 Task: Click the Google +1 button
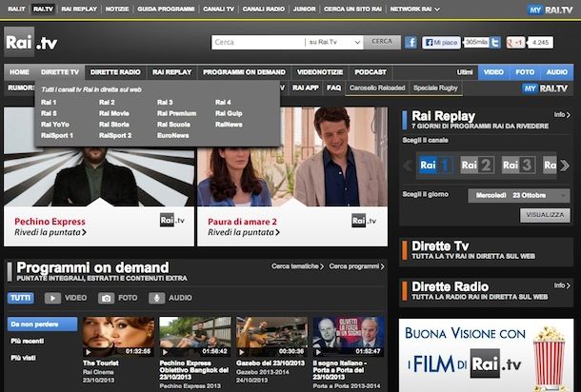point(515,43)
